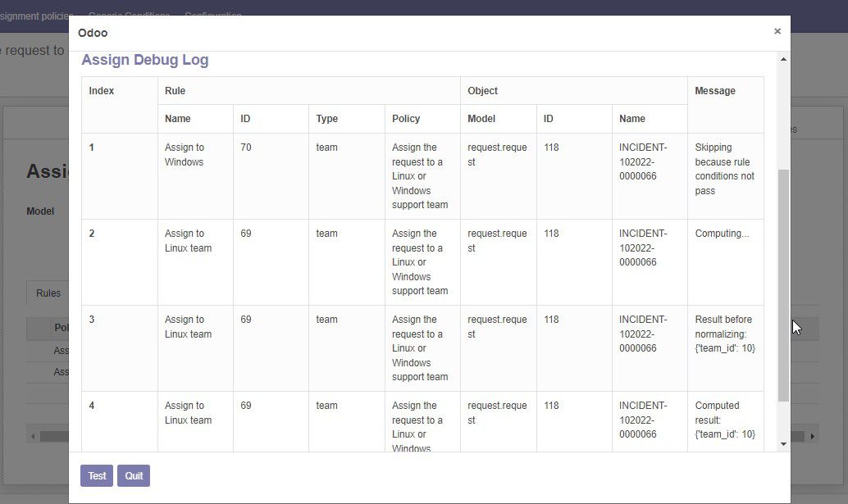Click the Quit button
848x504 pixels.
point(134,476)
